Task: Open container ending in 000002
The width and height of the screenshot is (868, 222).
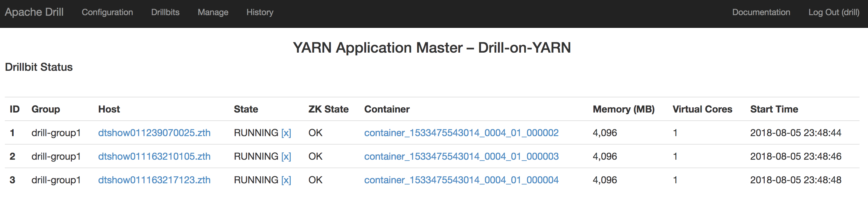Action: pyautogui.click(x=461, y=133)
